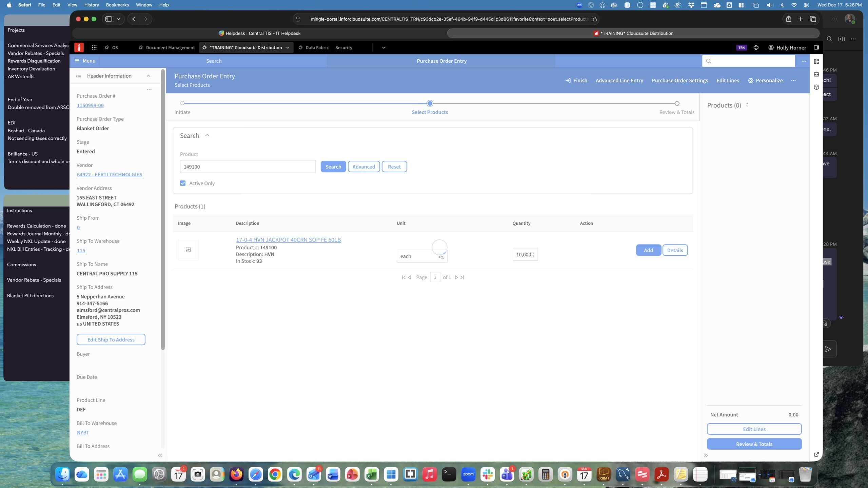The image size is (868, 488).
Task: Toggle Safari sidebar
Action: click(108, 19)
